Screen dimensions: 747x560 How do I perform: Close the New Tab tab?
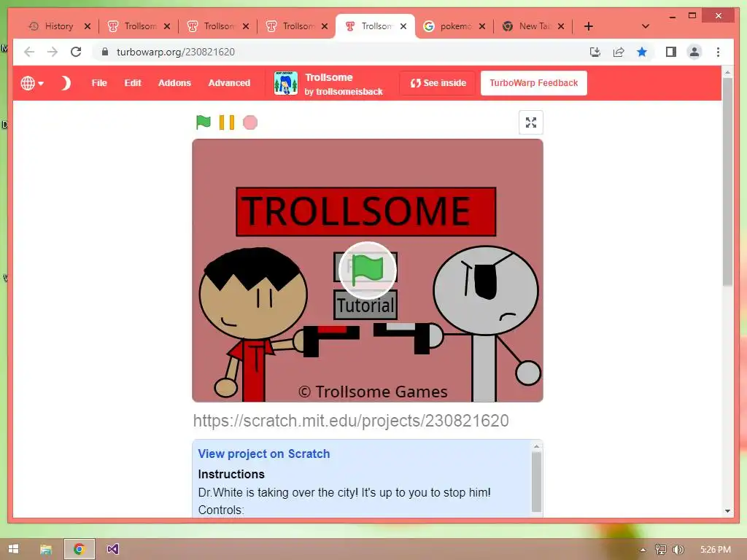(x=561, y=26)
